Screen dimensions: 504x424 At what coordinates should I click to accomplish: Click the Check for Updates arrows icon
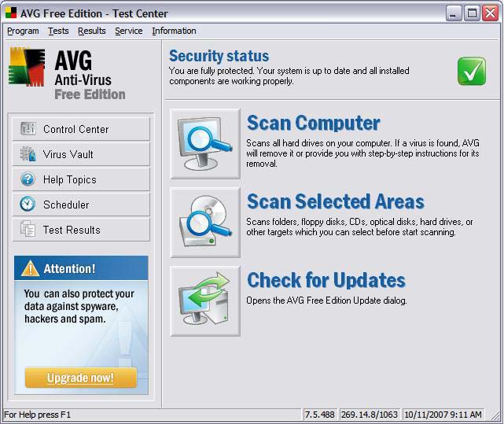[x=205, y=300]
